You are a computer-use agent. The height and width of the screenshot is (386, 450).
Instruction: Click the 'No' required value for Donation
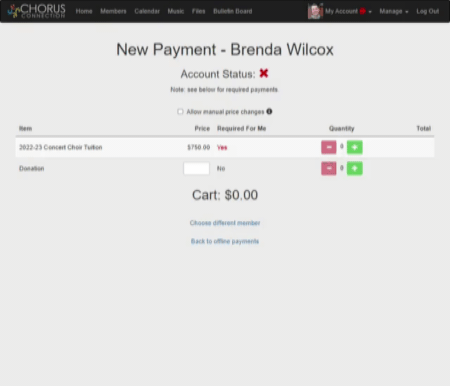(221, 168)
